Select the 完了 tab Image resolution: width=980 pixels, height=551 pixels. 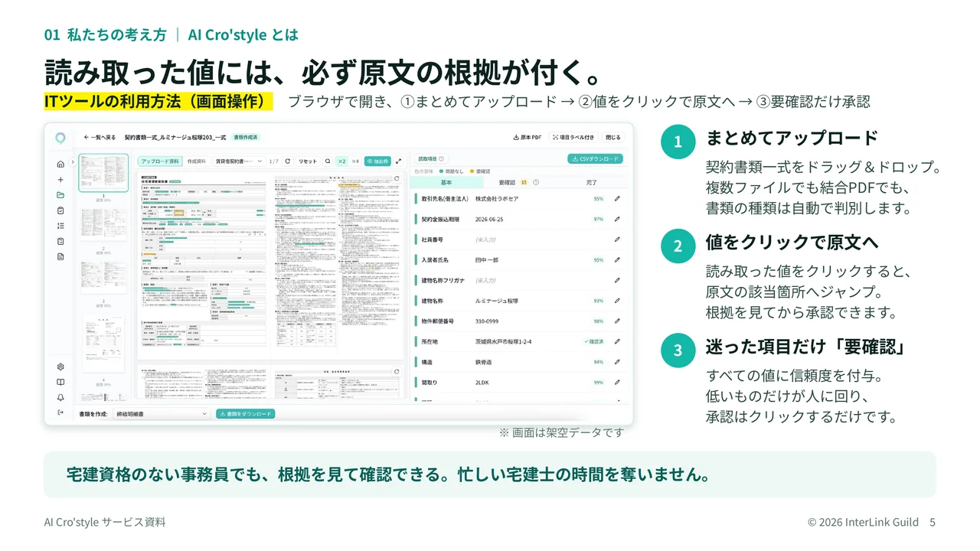[591, 183]
